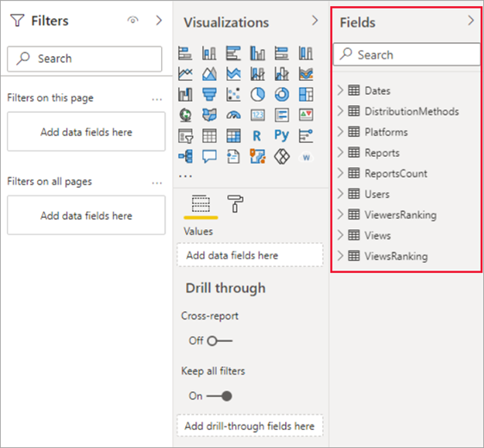The image size is (484, 448).
Task: Select the Pie chart visual
Action: click(x=258, y=95)
